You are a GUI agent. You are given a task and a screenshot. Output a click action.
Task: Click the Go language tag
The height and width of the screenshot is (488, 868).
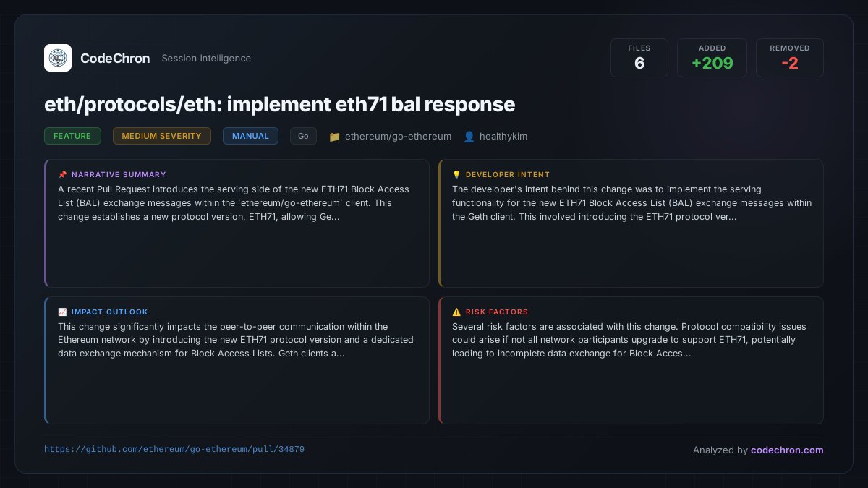(303, 136)
